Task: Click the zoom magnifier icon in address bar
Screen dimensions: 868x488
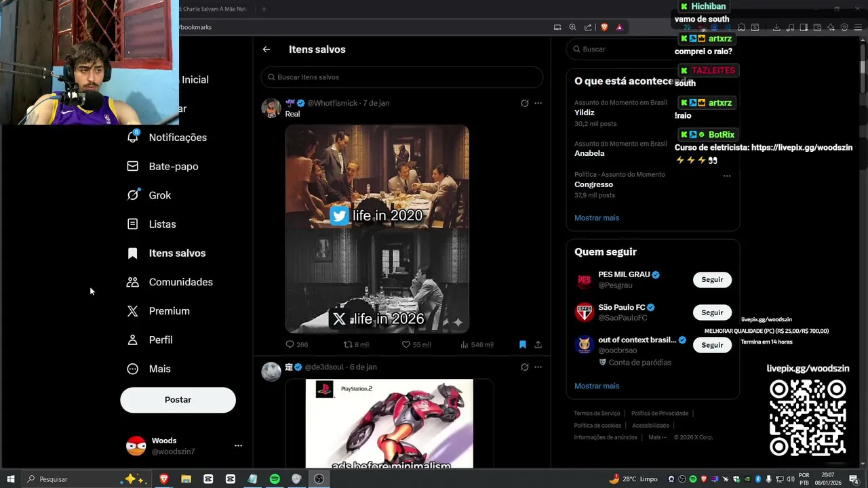Action: tap(572, 27)
